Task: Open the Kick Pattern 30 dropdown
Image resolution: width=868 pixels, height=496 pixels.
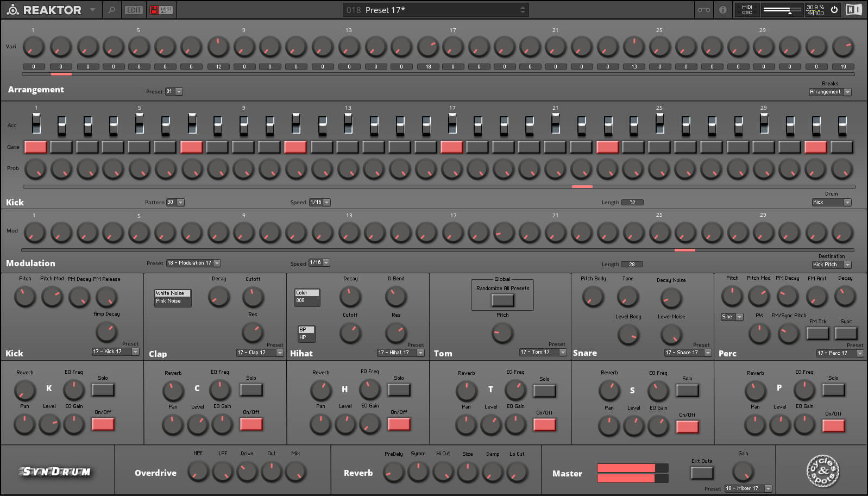Action: 175,202
